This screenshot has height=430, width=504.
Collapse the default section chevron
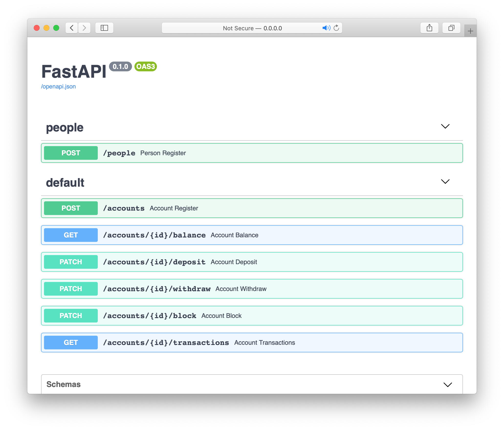[x=445, y=182]
